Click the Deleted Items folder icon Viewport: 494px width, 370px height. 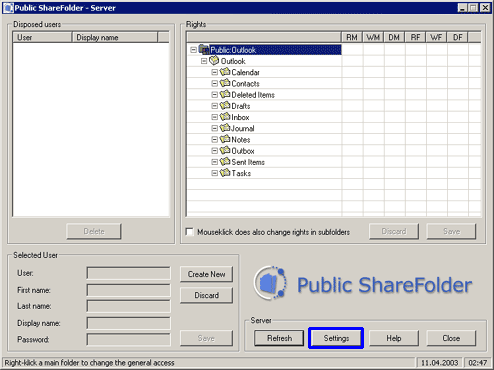point(225,94)
